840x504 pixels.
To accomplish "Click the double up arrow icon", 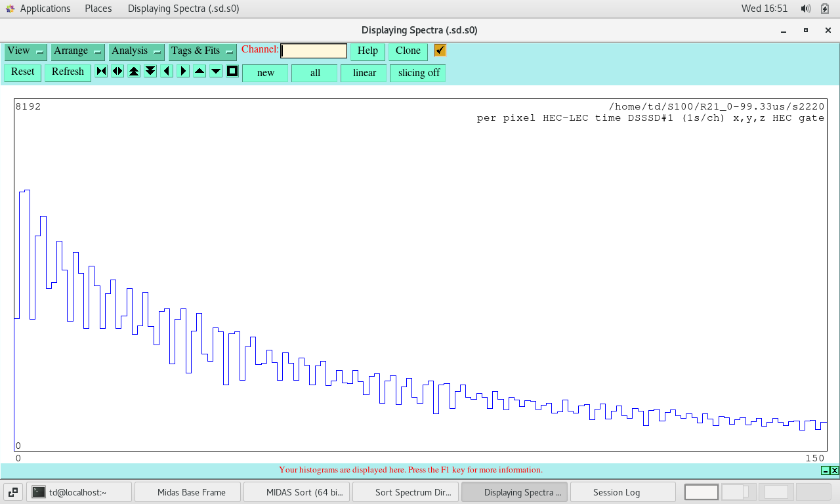I will point(134,72).
